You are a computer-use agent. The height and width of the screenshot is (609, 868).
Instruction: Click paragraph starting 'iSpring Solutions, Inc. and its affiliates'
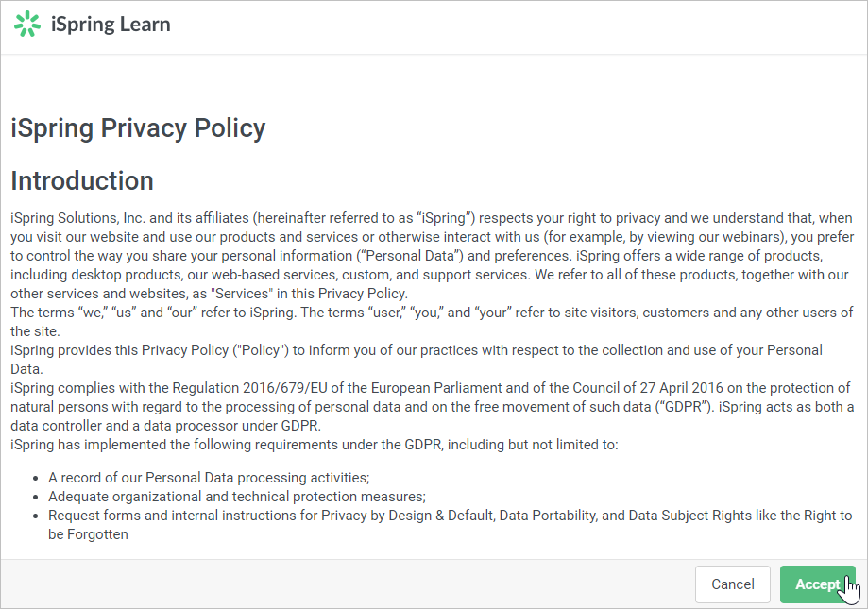[433, 256]
